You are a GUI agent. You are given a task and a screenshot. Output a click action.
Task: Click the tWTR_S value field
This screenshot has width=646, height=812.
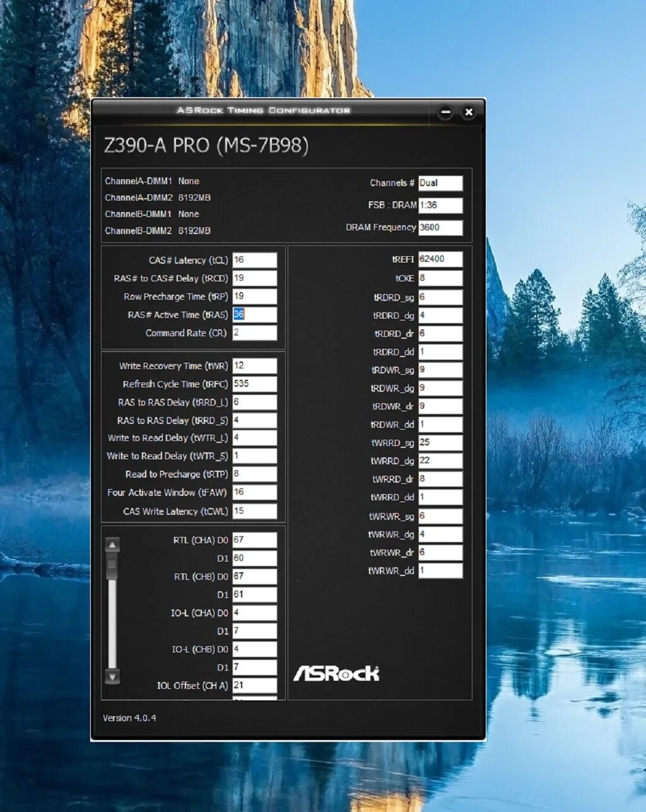[x=255, y=456]
